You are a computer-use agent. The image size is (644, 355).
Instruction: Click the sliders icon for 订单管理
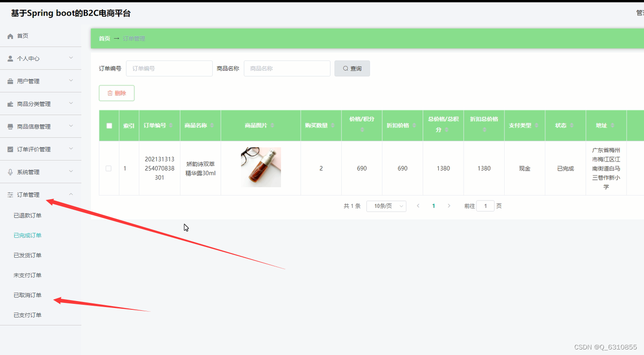click(x=10, y=195)
